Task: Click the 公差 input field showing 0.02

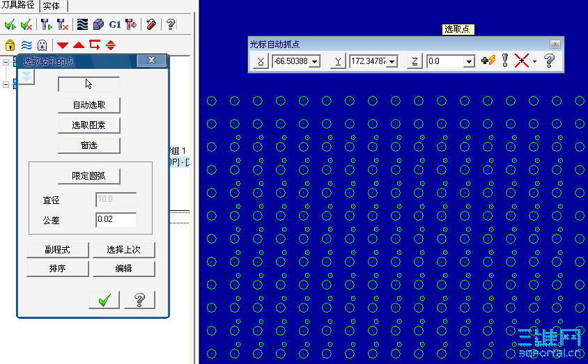Action: click(116, 220)
